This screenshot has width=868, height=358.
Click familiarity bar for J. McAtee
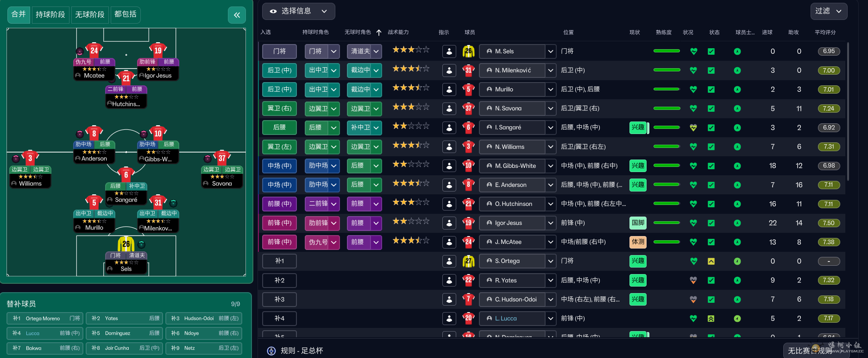pos(667,242)
